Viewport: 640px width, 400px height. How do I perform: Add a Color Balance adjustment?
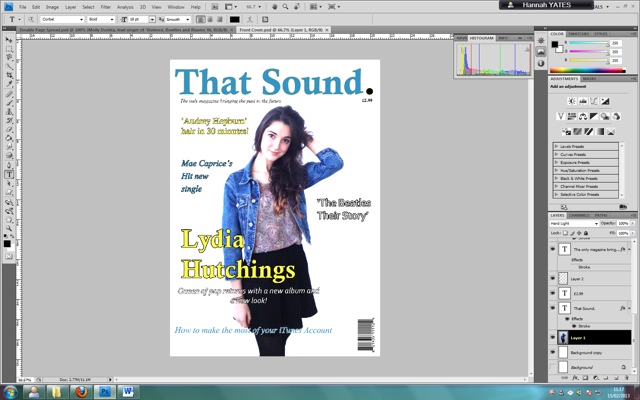coord(583,117)
